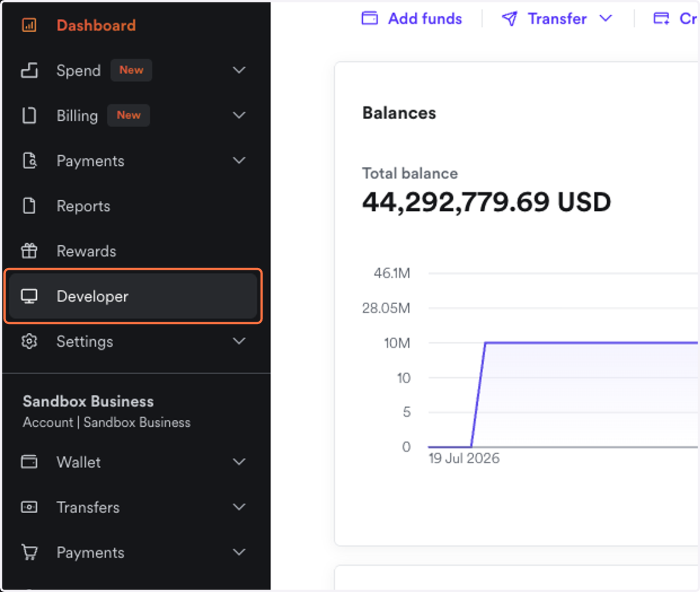
Task: Click the 10M axis label
Action: pos(397,343)
